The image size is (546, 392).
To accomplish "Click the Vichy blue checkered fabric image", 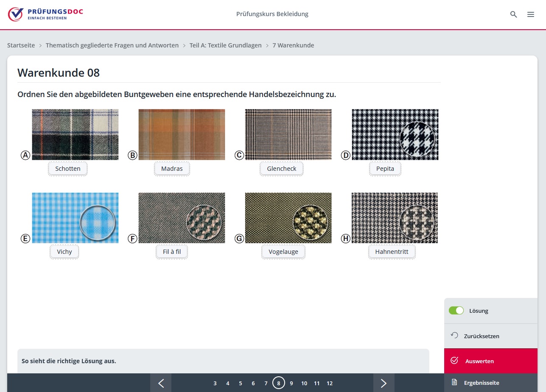I will (x=75, y=218).
